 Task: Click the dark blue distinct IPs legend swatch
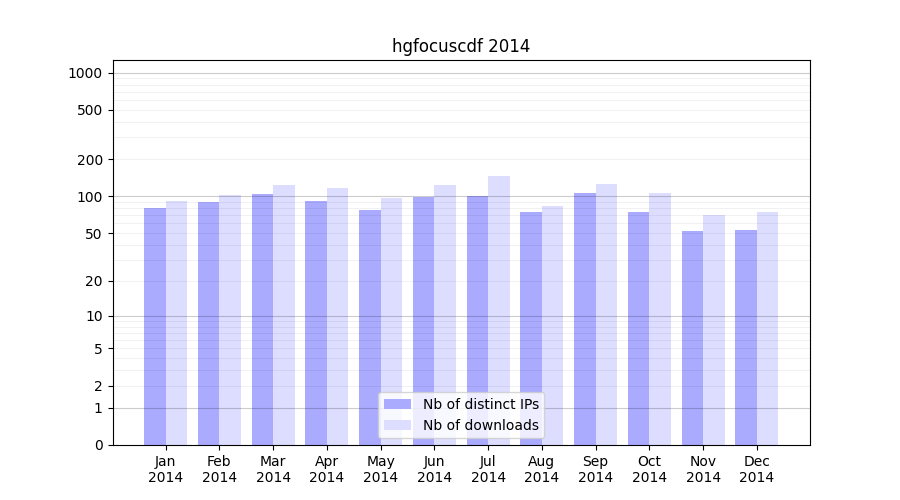tap(397, 404)
